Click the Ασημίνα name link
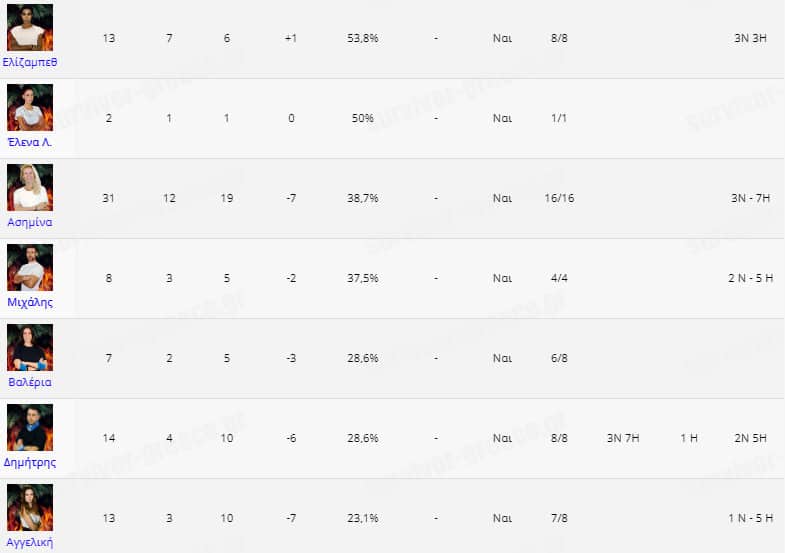785x553 pixels. coord(30,222)
